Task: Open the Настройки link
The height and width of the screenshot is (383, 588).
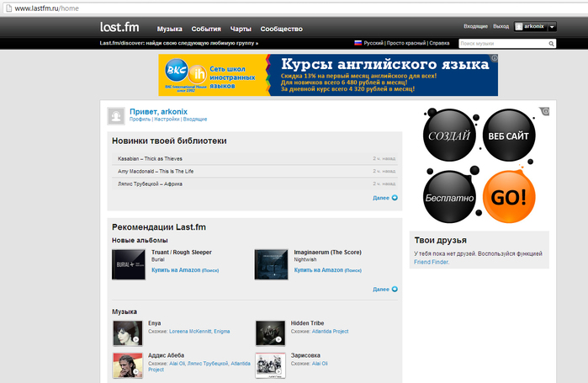Action: point(167,120)
